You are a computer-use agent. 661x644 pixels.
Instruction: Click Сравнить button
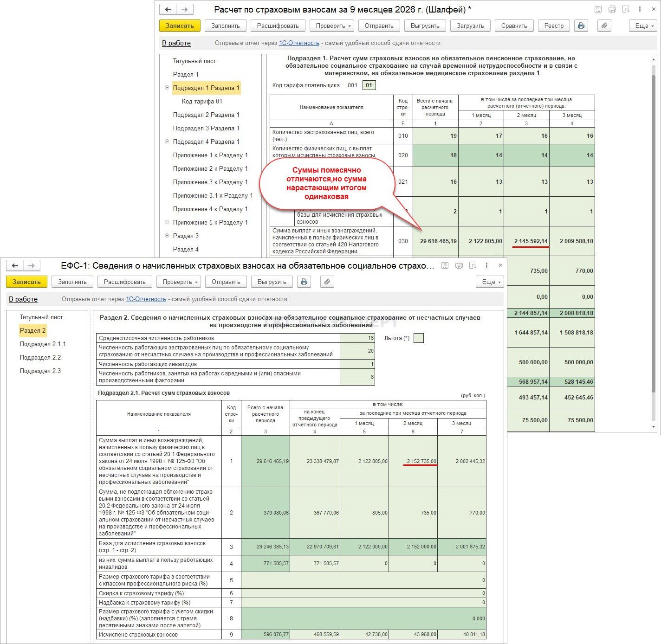coord(514,26)
